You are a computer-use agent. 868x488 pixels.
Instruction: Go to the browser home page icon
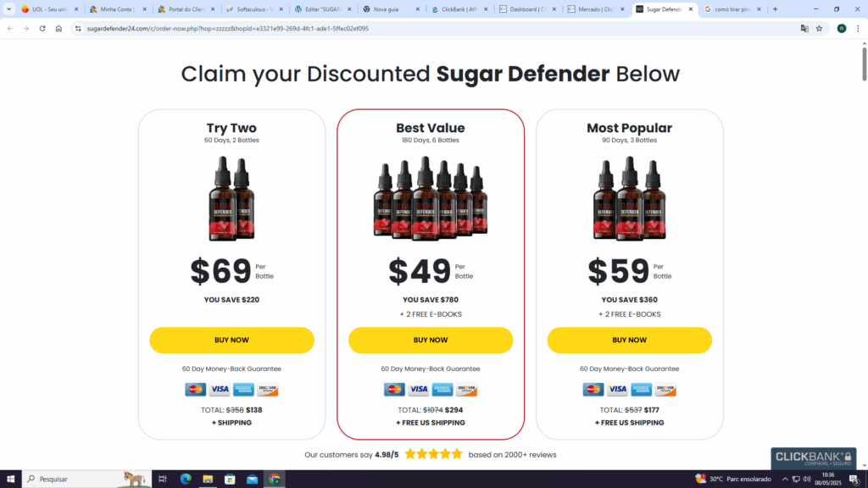[x=58, y=28]
